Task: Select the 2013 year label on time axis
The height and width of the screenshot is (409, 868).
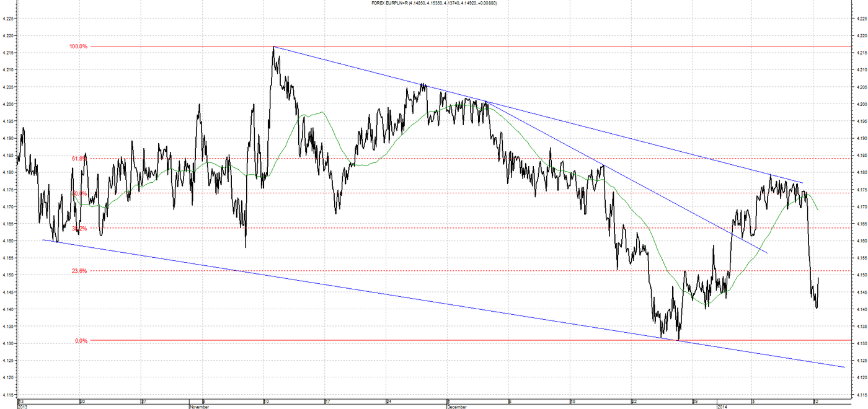Action: tap(22, 407)
